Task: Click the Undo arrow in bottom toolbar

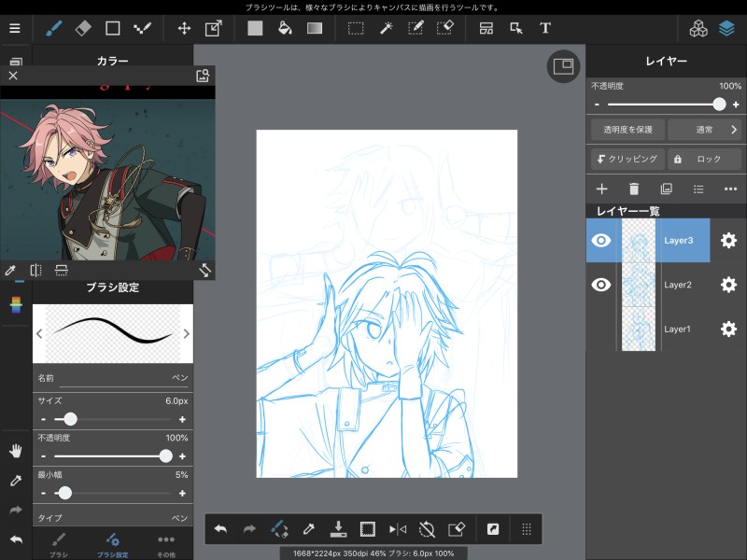Action: click(221, 529)
